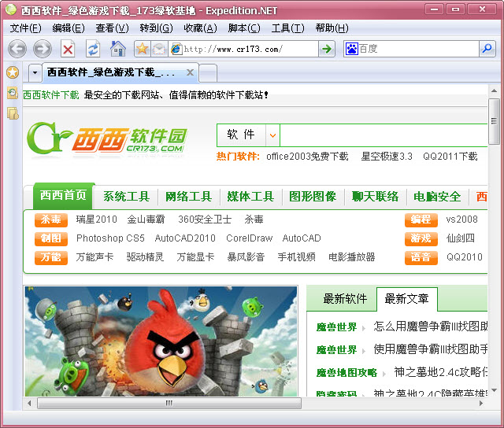Open the 电脑安全 navigation tab
Screen dimensions: 504x428
click(437, 197)
